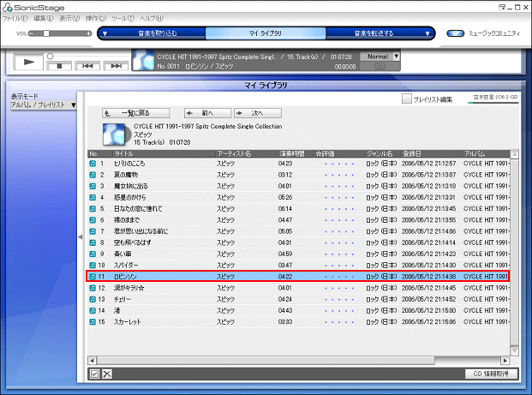This screenshot has height=395, width=532.
Task: Click music note icon of track 11
Action: [x=93, y=277]
